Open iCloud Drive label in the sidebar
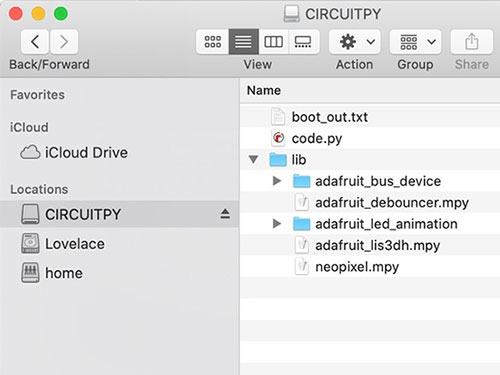The height and width of the screenshot is (375, 500). (x=86, y=153)
